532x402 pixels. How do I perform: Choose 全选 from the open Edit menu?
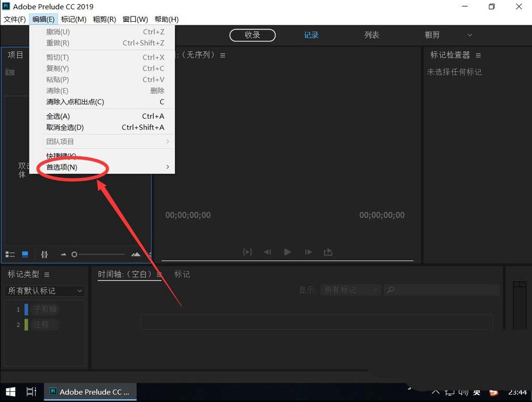click(59, 116)
